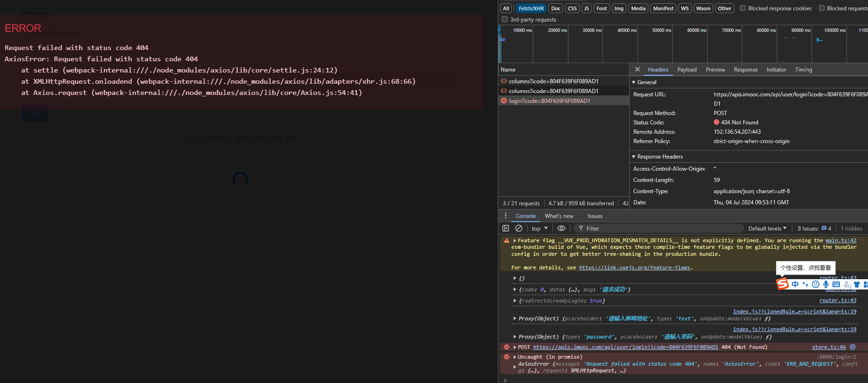Click the Sogou voice microphone icon
This screenshot has width=868, height=383.
click(826, 284)
